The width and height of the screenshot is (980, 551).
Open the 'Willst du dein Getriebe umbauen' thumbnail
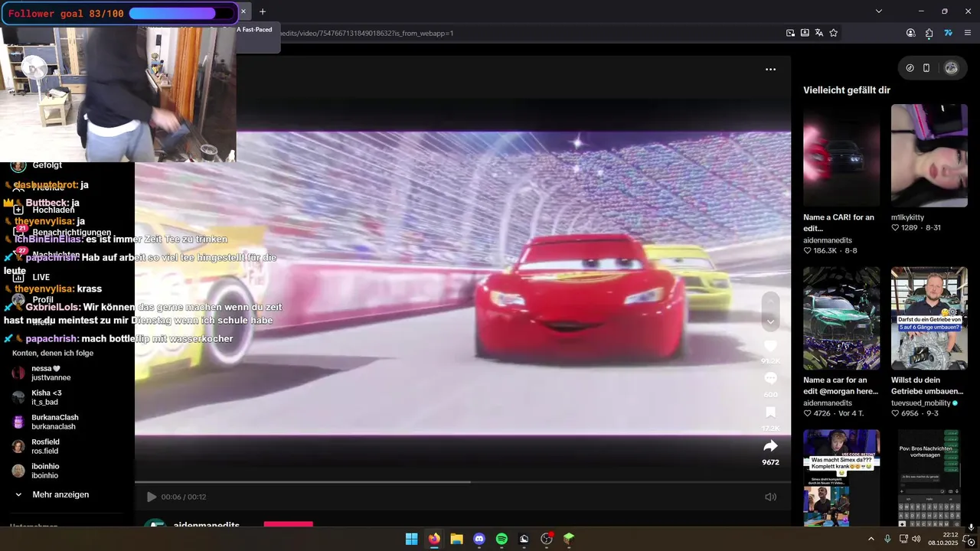[x=929, y=318]
